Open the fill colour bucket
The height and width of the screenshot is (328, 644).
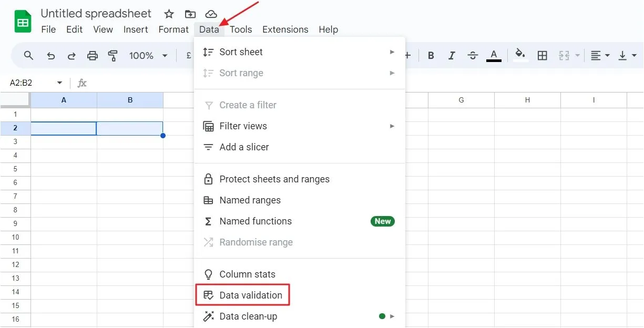[520, 55]
